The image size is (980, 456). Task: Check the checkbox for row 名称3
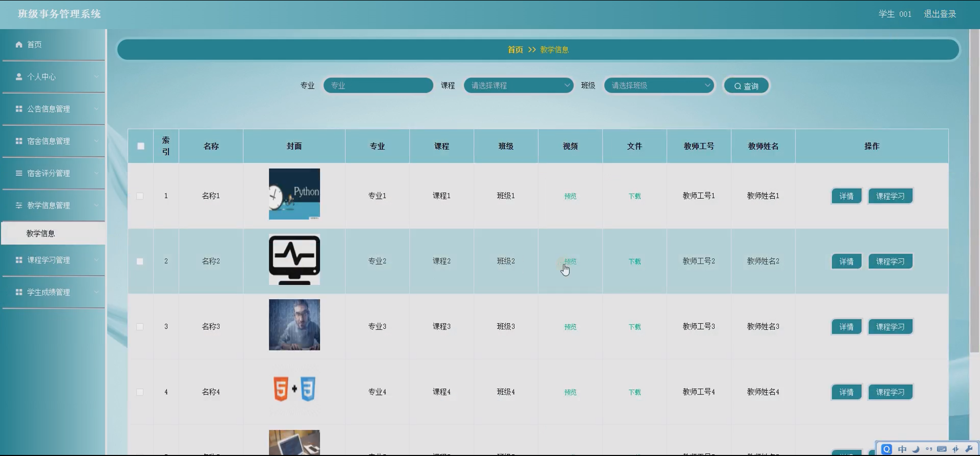pyautogui.click(x=140, y=327)
